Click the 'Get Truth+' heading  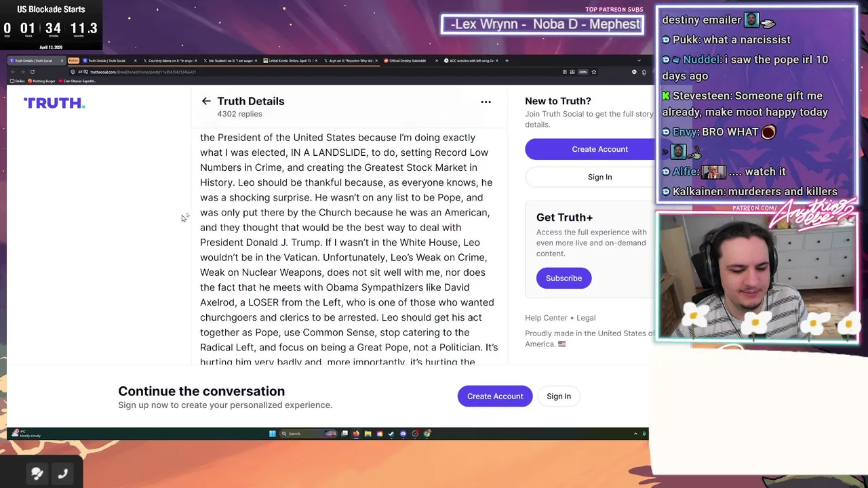pos(564,217)
